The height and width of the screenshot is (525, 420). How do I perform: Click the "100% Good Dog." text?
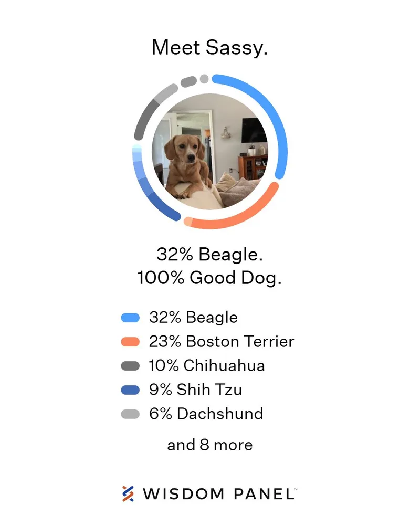pos(210,278)
